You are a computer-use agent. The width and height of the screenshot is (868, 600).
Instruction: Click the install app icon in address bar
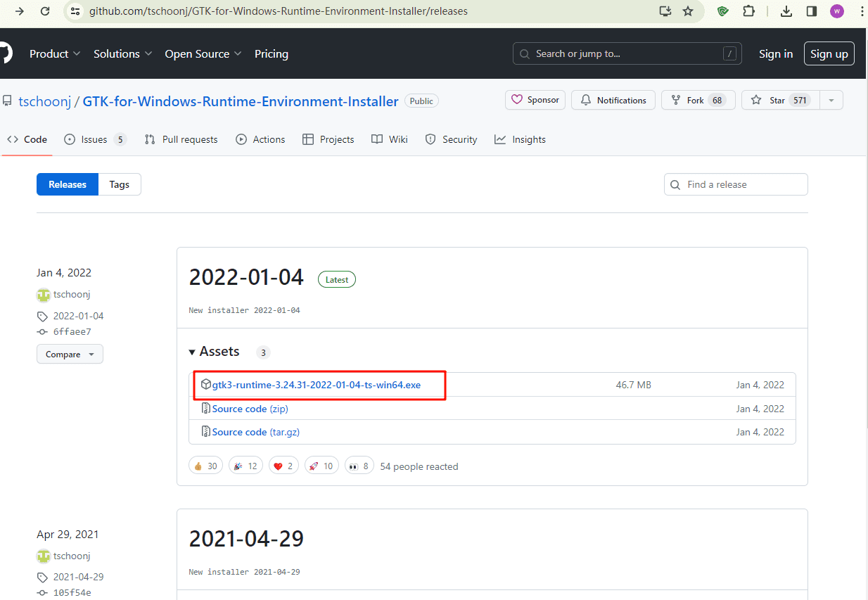pyautogui.click(x=665, y=11)
